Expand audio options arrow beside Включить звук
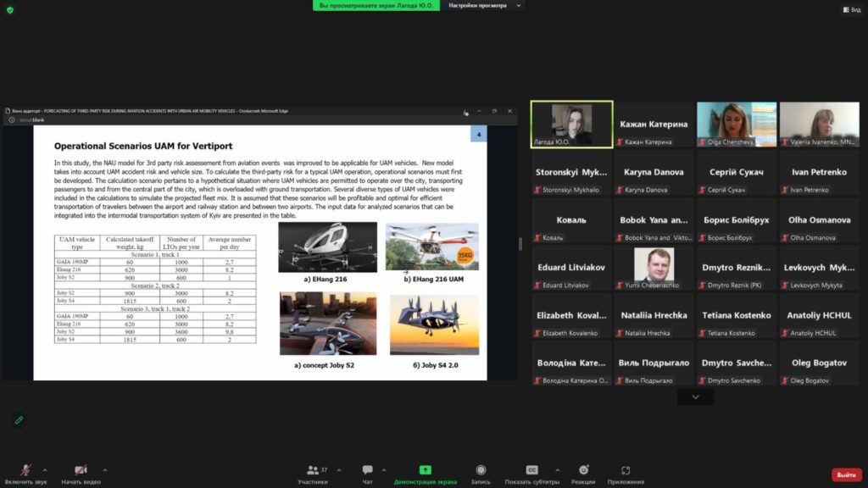This screenshot has height=488, width=868. (45, 469)
